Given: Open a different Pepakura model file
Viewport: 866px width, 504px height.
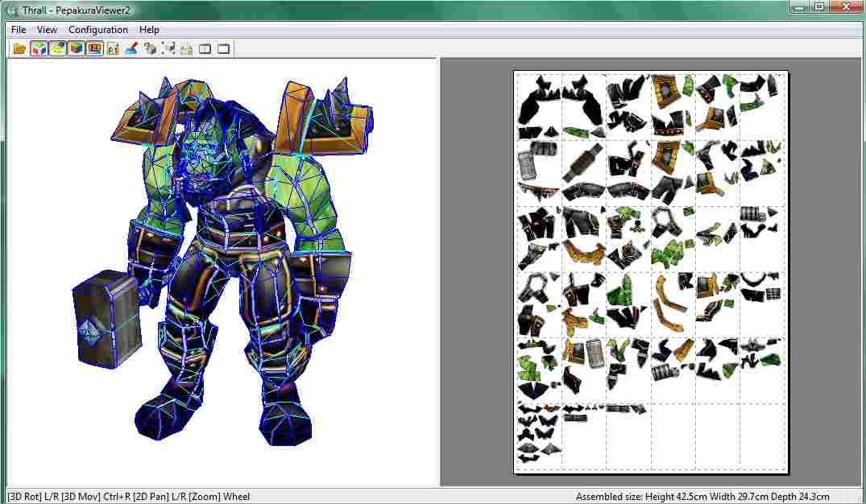Looking at the screenshot, I should coord(19,48).
